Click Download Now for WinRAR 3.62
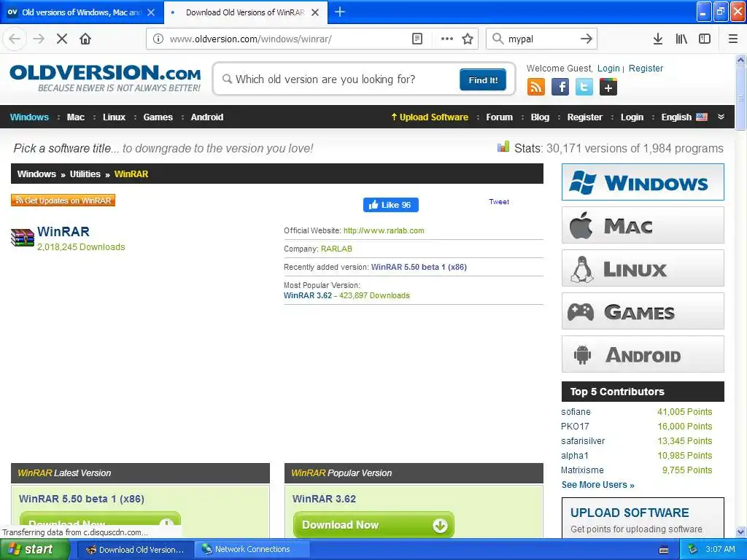The height and width of the screenshot is (560, 747). [x=373, y=525]
